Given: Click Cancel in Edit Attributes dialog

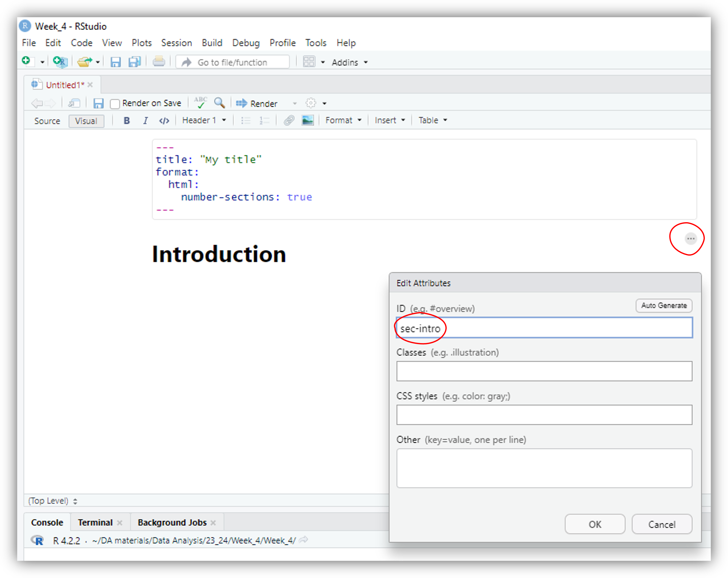Looking at the screenshot, I should tap(662, 524).
